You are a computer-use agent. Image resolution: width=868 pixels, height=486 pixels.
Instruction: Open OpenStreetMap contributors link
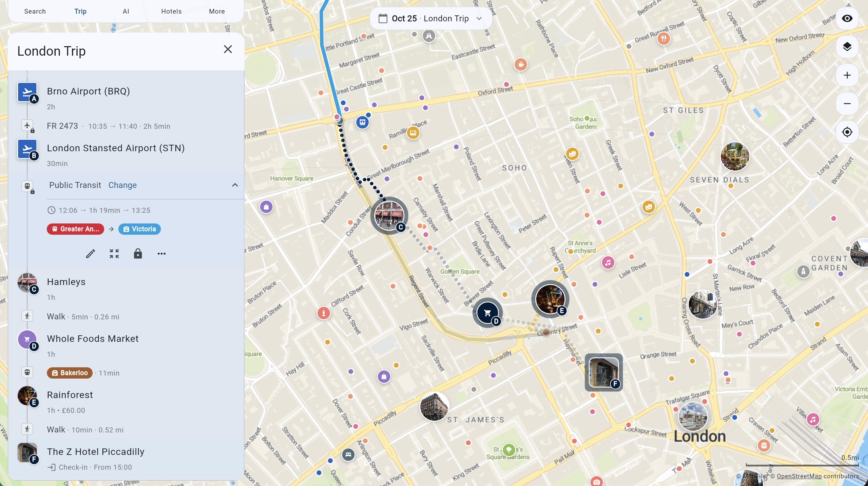[799, 476]
